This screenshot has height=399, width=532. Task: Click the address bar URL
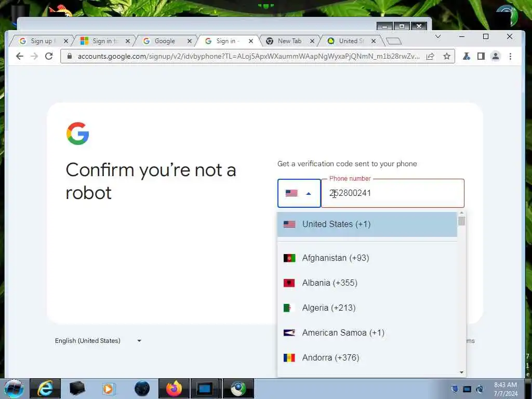tap(248, 56)
